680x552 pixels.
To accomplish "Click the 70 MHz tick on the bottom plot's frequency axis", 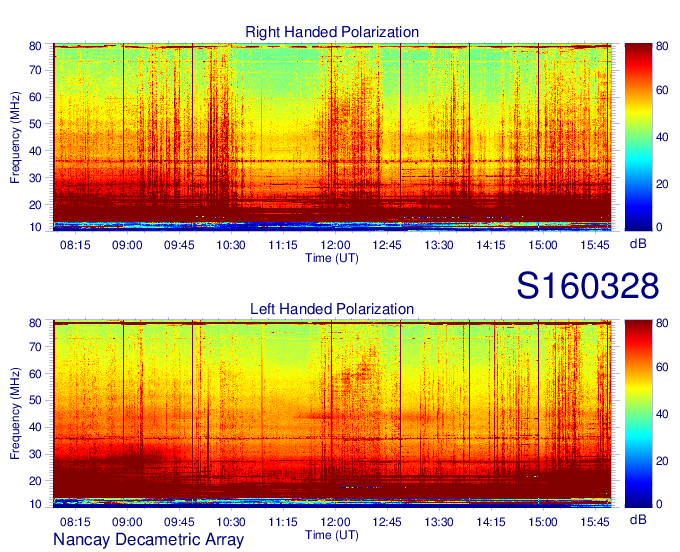I will (x=35, y=347).
